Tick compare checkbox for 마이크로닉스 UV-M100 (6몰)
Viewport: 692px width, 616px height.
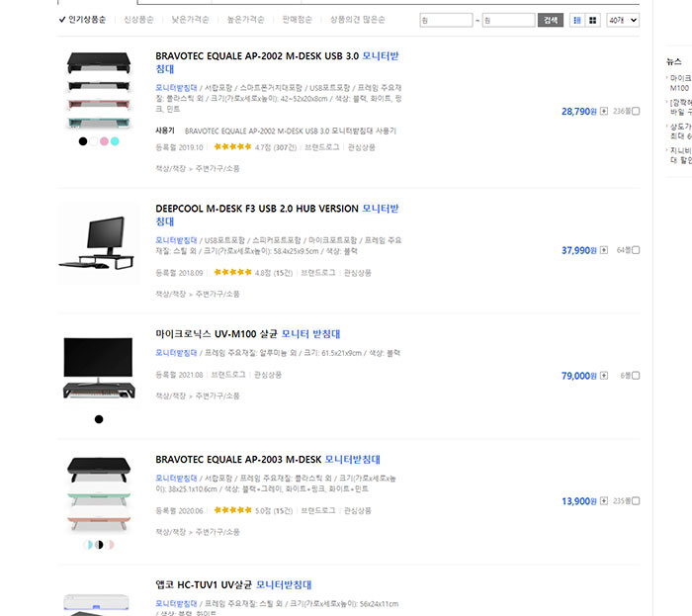click(x=636, y=376)
